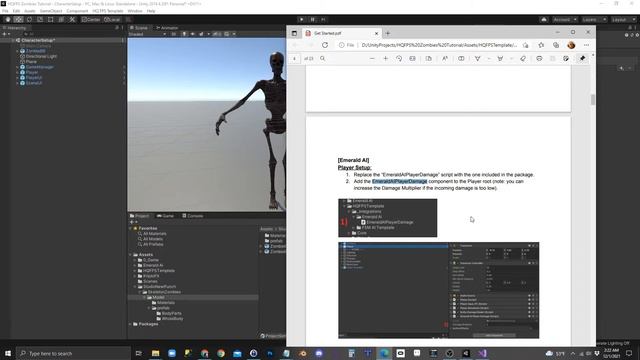Select the HQFPSTemplate folder in Project
This screenshot has width=640, height=360.
[159, 271]
